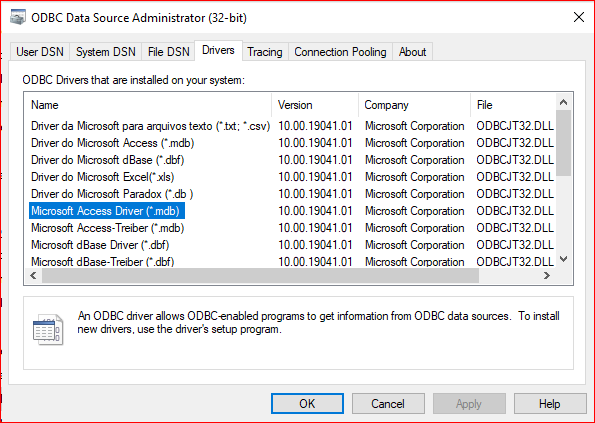Click Microsoft Corporation in Excel driver row
Image resolution: width=595 pixels, height=423 pixels.
pyautogui.click(x=414, y=177)
